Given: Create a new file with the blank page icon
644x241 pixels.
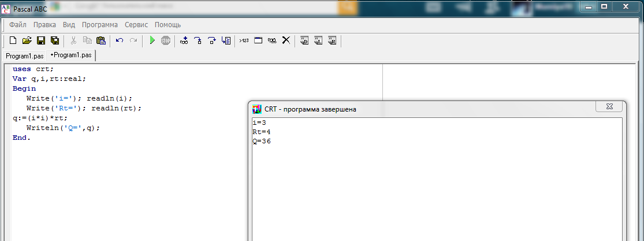Looking at the screenshot, I should click(13, 40).
